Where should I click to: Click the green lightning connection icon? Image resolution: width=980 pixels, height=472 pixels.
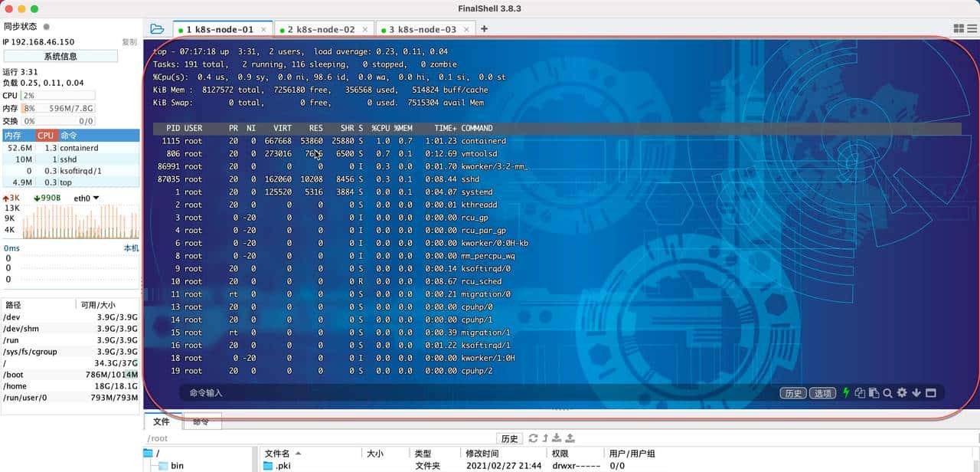845,392
